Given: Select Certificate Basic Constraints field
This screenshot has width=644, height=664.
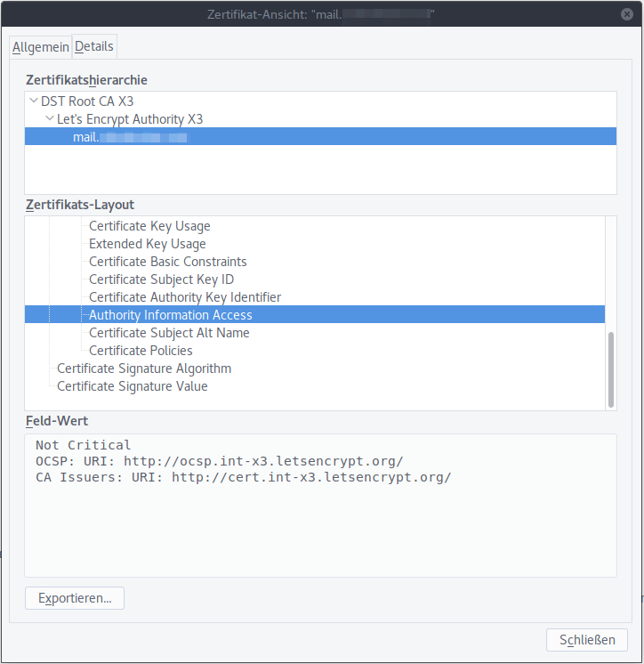Looking at the screenshot, I should click(x=167, y=262).
